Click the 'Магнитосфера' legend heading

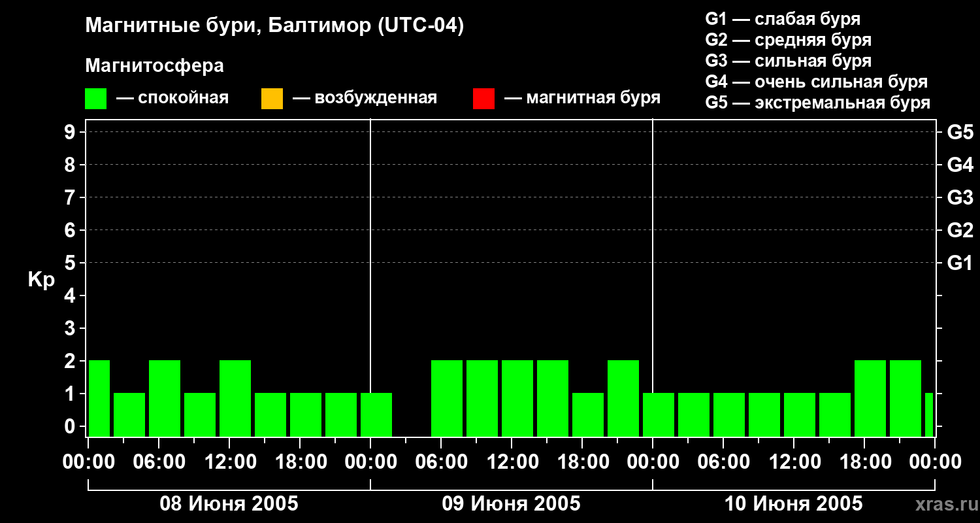tap(155, 66)
